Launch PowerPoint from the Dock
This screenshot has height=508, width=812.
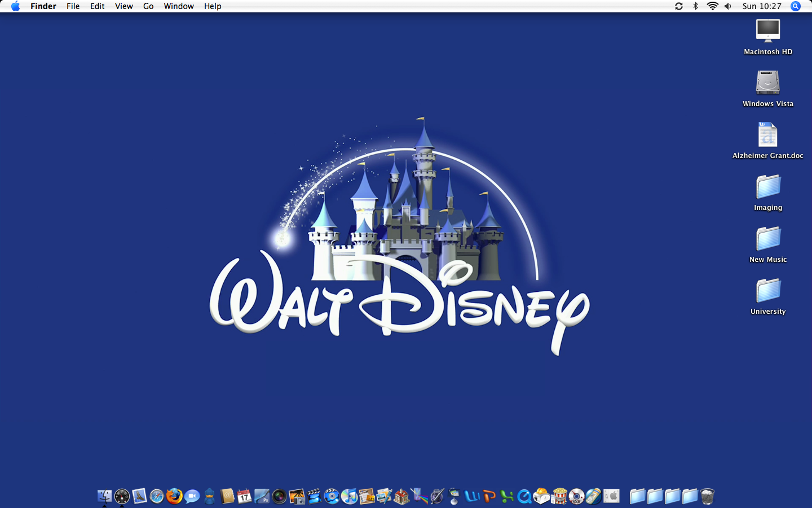489,496
